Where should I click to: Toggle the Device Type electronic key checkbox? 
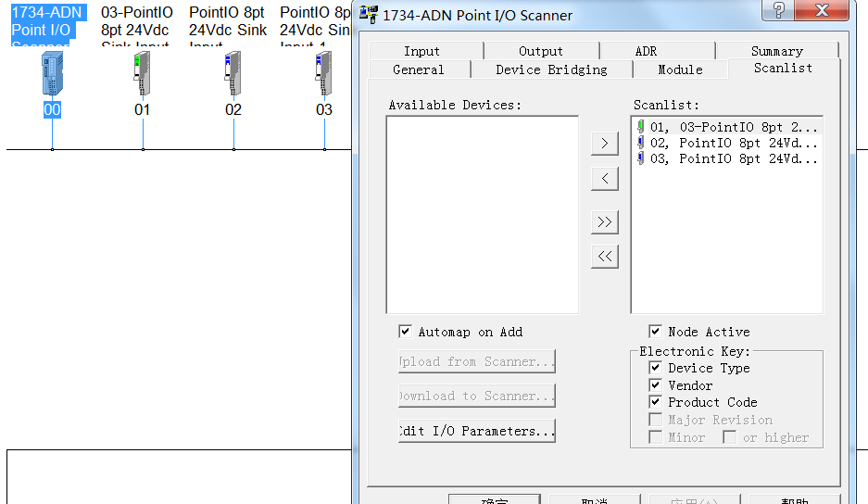pyautogui.click(x=655, y=368)
